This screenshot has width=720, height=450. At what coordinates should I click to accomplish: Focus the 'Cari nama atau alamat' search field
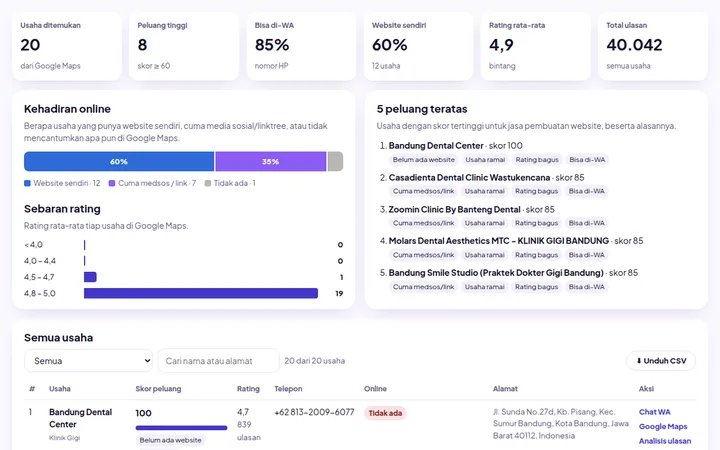pyautogui.click(x=219, y=361)
